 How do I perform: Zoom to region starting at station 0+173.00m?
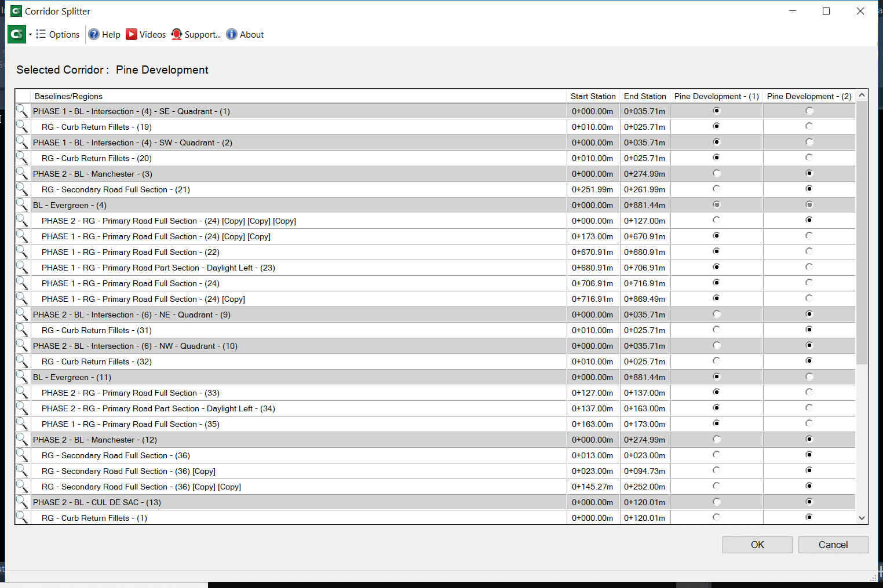[x=22, y=236]
